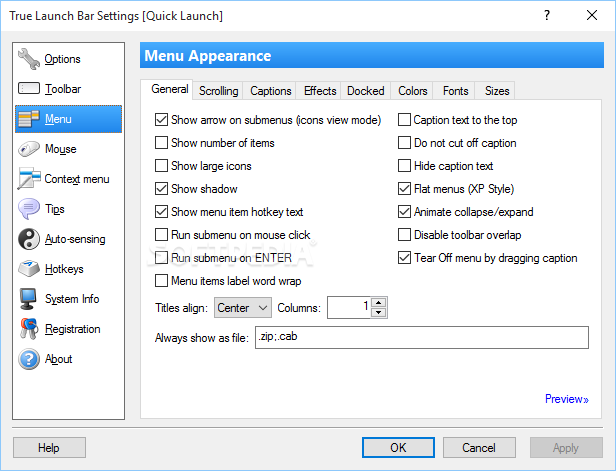
Task: Enable Show number of items
Action: pyautogui.click(x=161, y=143)
